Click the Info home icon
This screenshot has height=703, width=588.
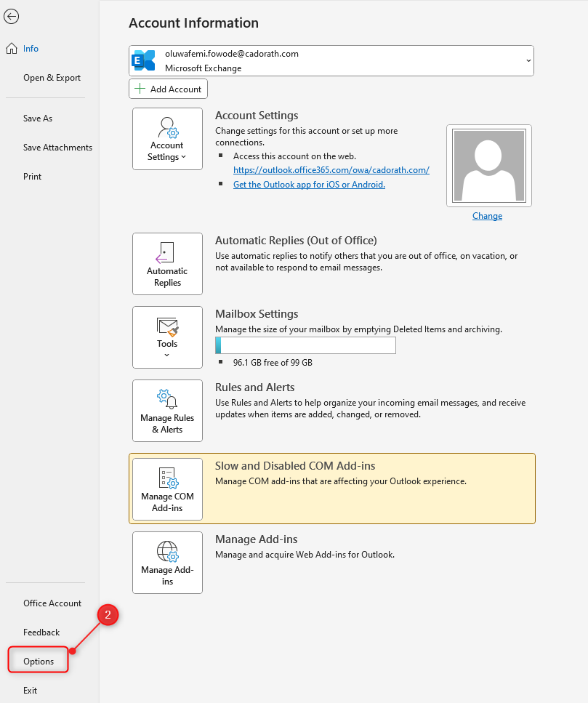pyautogui.click(x=12, y=49)
